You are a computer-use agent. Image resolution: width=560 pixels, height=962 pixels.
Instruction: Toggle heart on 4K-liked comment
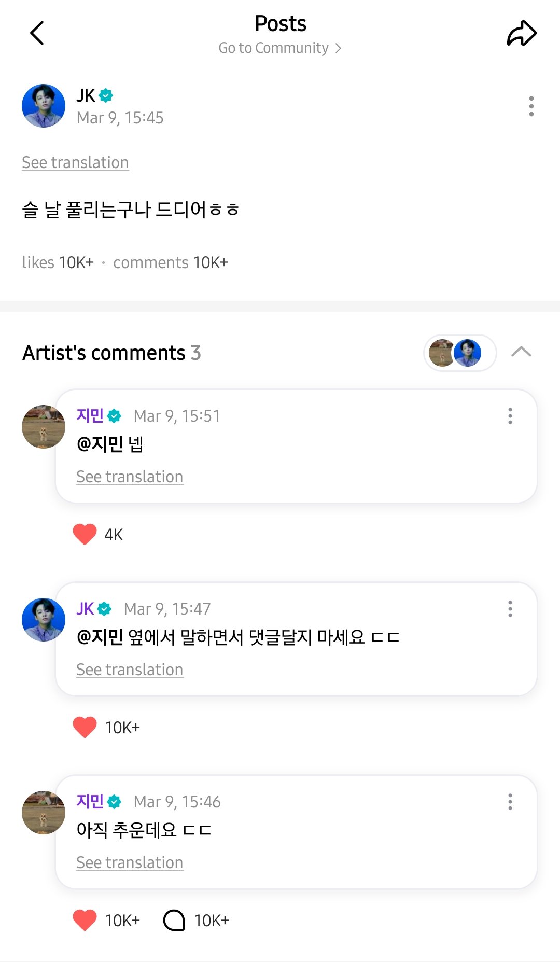[x=85, y=534]
